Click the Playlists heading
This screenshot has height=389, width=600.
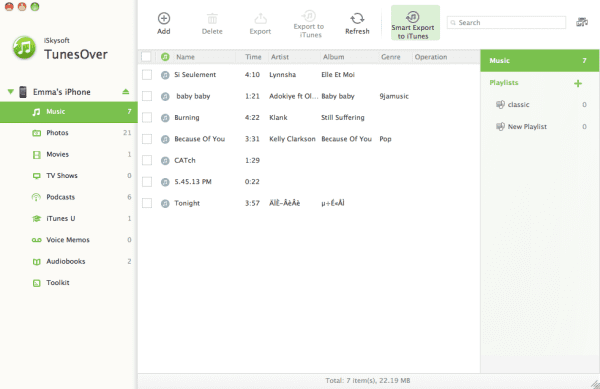pyautogui.click(x=504, y=83)
